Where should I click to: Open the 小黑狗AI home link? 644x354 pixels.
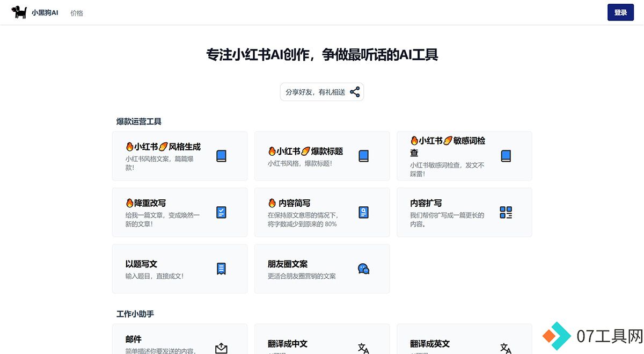[x=45, y=12]
